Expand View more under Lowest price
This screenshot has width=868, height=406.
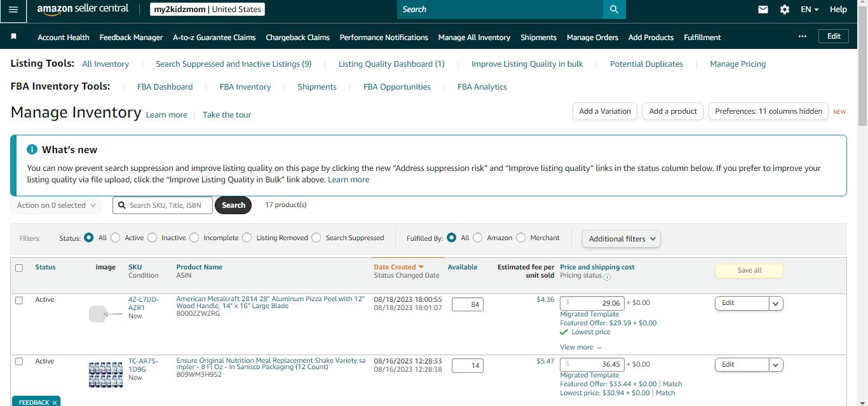tap(581, 348)
